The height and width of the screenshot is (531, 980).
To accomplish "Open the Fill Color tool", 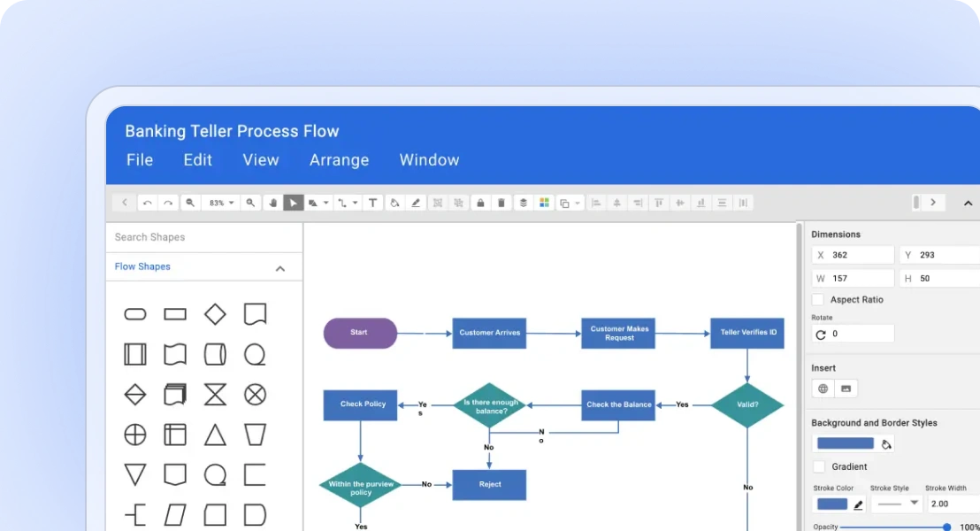I will click(x=394, y=203).
